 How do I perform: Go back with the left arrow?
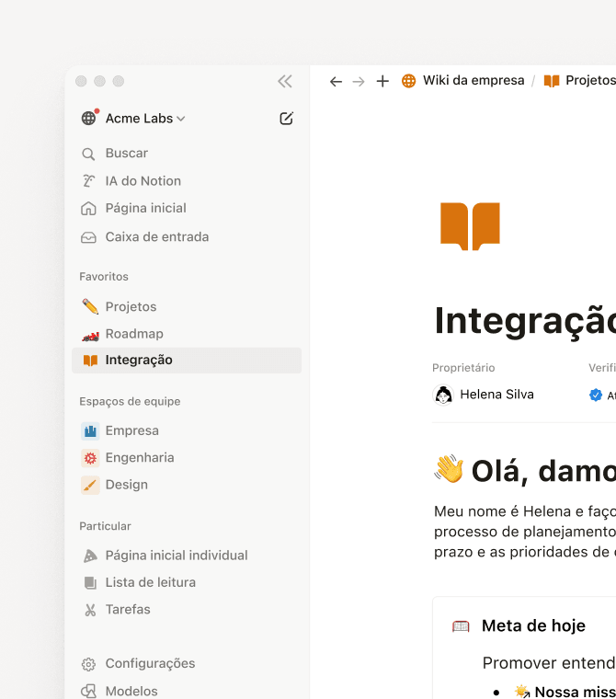point(336,81)
